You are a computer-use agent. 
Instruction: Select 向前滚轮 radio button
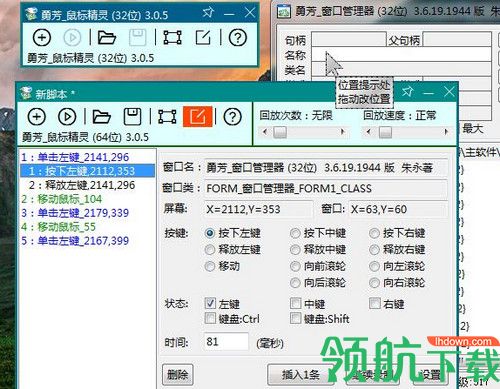[295, 266]
